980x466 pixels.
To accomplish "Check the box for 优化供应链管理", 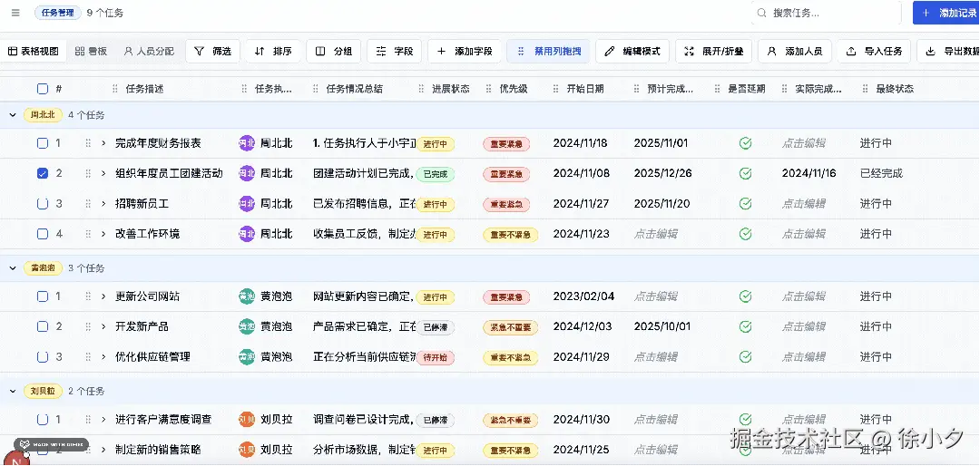I will pyautogui.click(x=43, y=356).
